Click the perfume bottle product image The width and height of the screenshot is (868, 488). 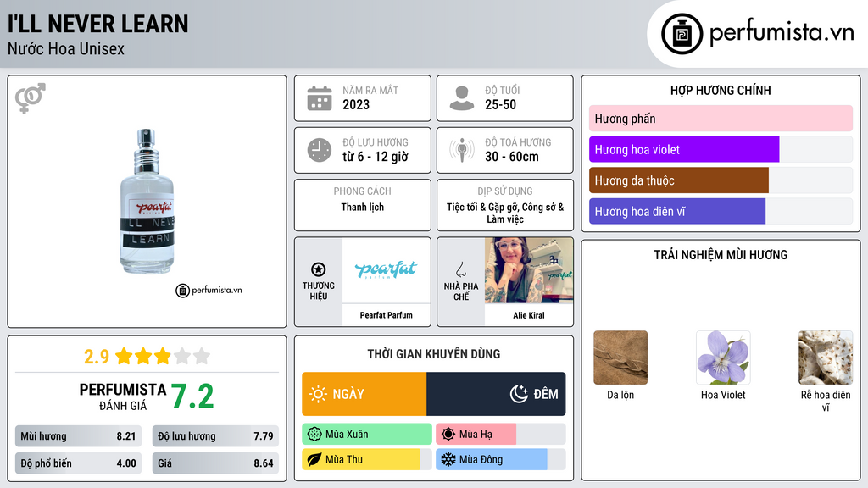147,202
